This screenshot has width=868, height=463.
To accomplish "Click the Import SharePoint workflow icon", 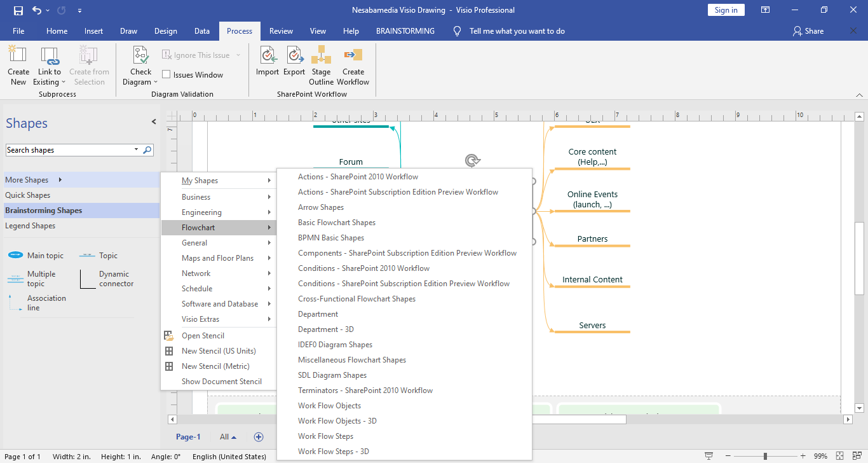I will pyautogui.click(x=268, y=56).
